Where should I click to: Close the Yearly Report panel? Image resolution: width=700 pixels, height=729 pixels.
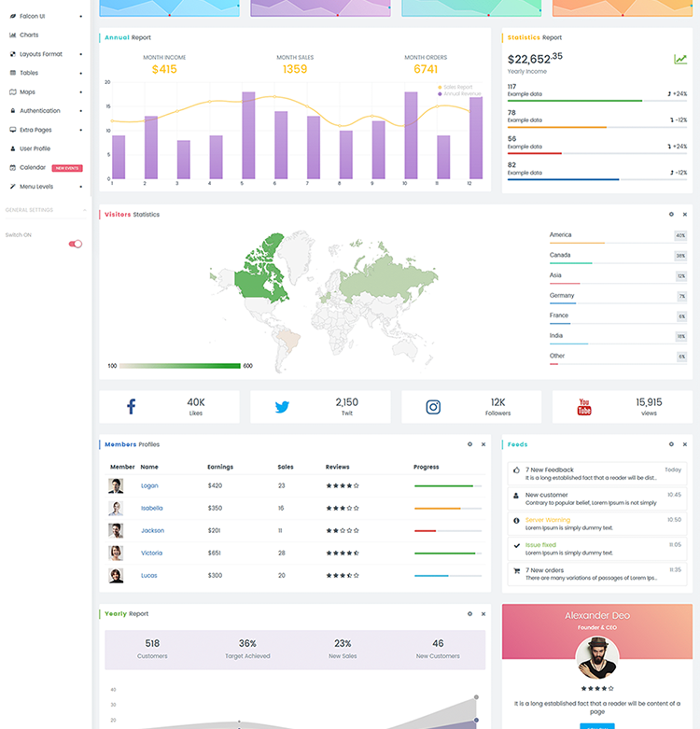tap(483, 614)
